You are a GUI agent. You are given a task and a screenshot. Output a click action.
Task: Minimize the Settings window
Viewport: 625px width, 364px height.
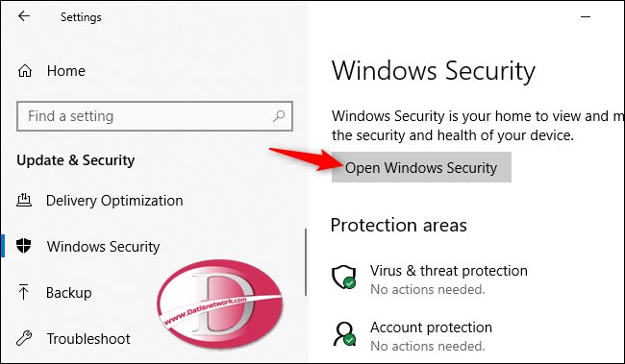coord(586,16)
